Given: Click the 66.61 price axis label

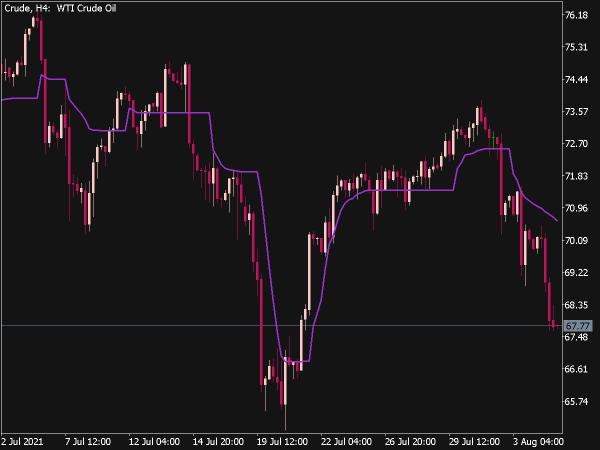Looking at the screenshot, I should pos(576,369).
